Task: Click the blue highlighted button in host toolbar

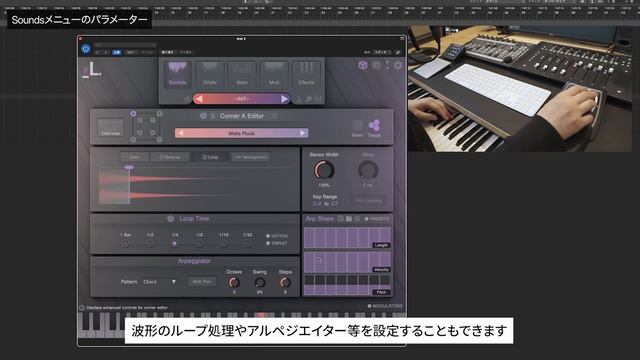Action: pos(116,52)
